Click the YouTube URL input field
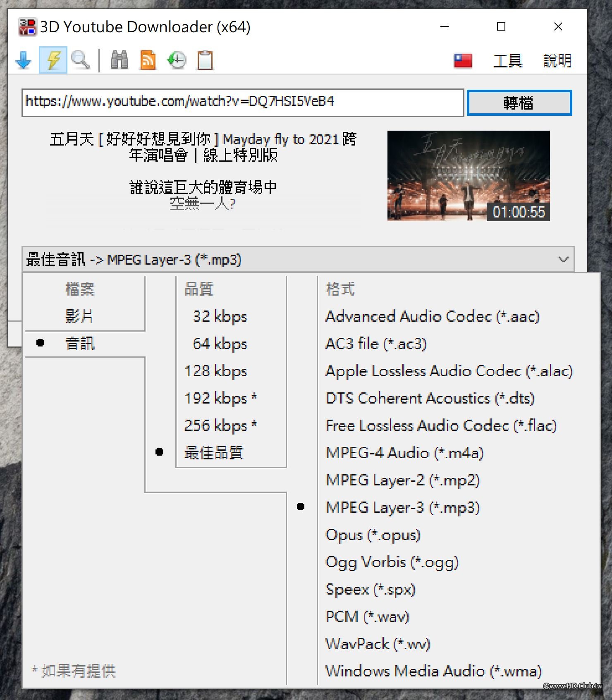The height and width of the screenshot is (700, 612). click(243, 102)
